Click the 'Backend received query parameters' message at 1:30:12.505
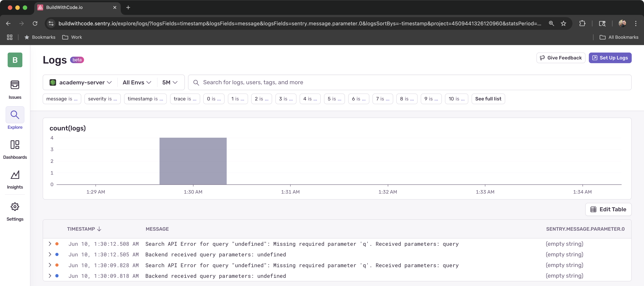The height and width of the screenshot is (286, 644). pyautogui.click(x=215, y=255)
